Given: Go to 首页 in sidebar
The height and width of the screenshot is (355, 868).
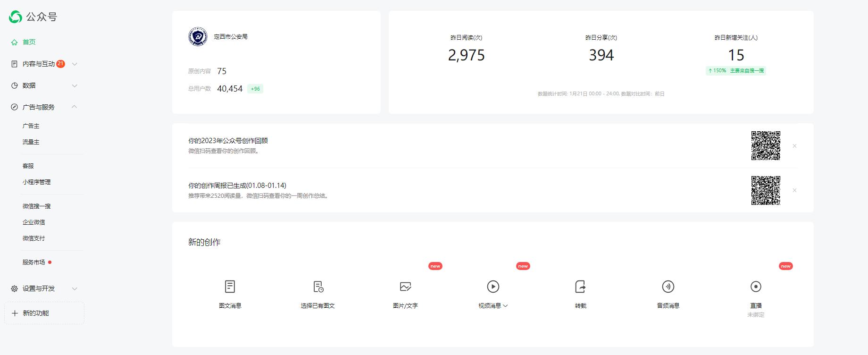Looking at the screenshot, I should [29, 42].
